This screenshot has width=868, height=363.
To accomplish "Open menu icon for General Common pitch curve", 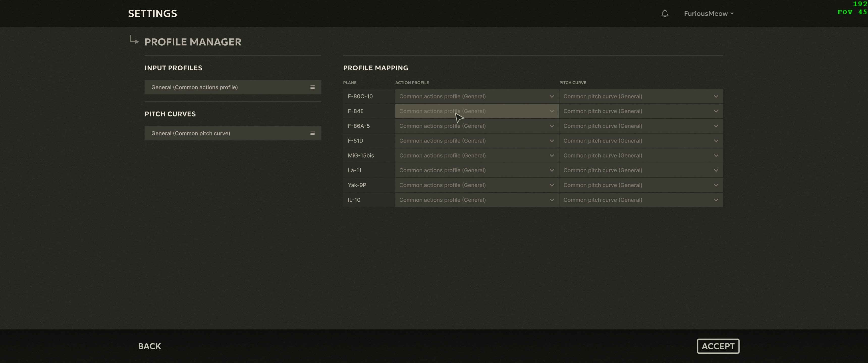I will click(x=312, y=133).
